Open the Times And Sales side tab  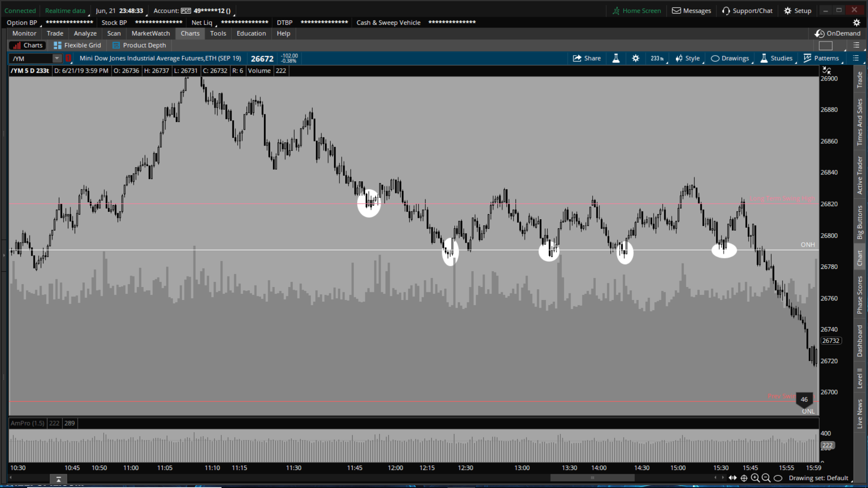click(859, 122)
